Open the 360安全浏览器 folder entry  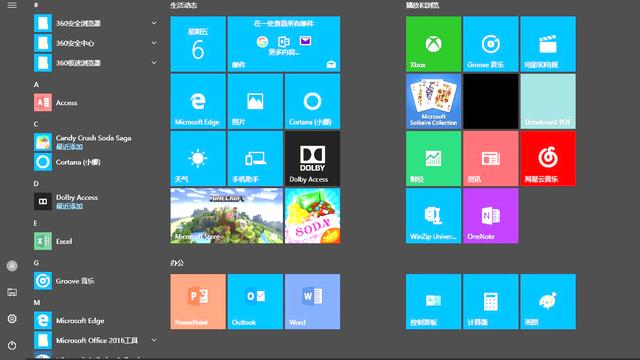tap(96, 23)
